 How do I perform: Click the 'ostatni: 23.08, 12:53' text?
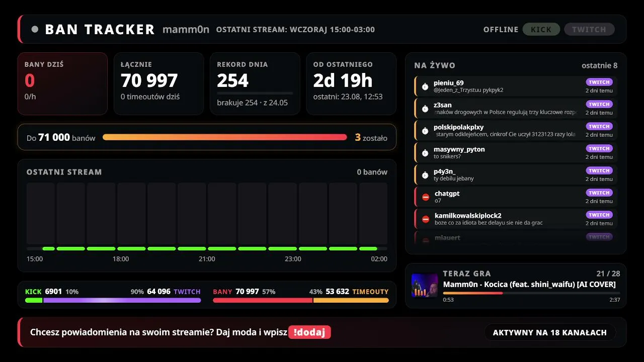[348, 97]
